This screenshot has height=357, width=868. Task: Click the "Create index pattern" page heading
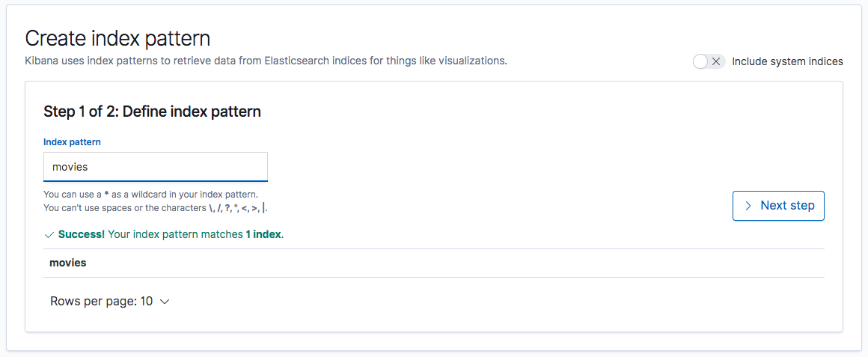coord(117,38)
